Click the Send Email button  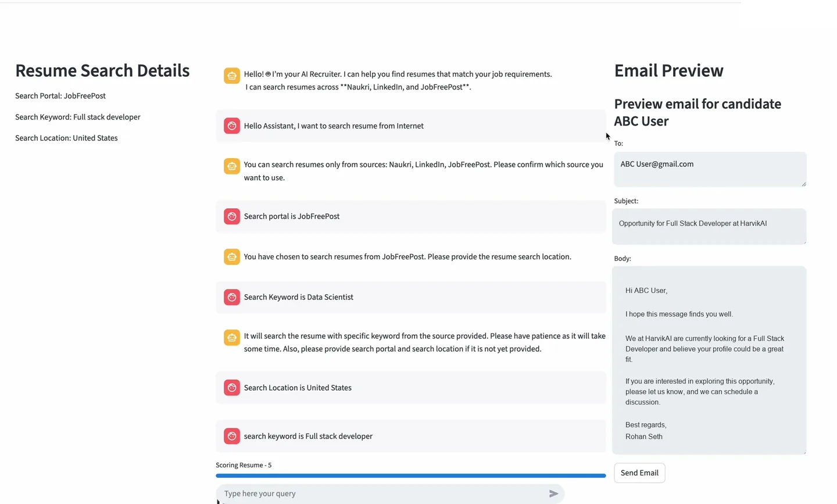tap(639, 473)
